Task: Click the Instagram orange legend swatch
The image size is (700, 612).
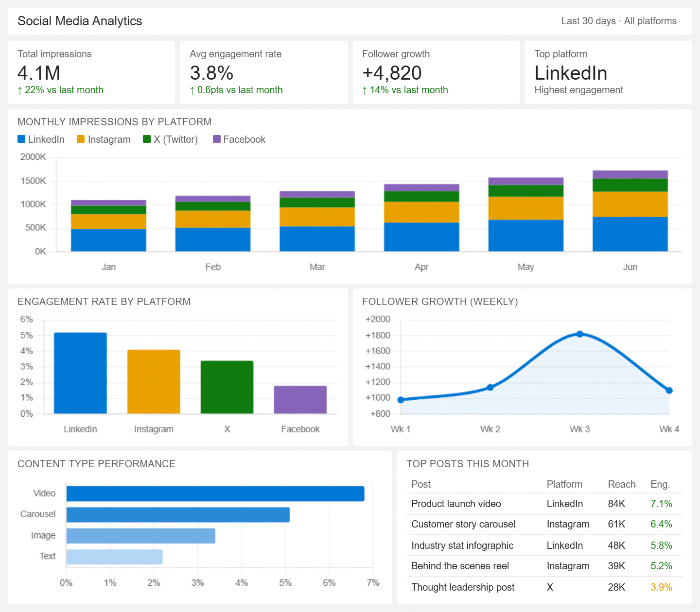Action: tap(81, 139)
